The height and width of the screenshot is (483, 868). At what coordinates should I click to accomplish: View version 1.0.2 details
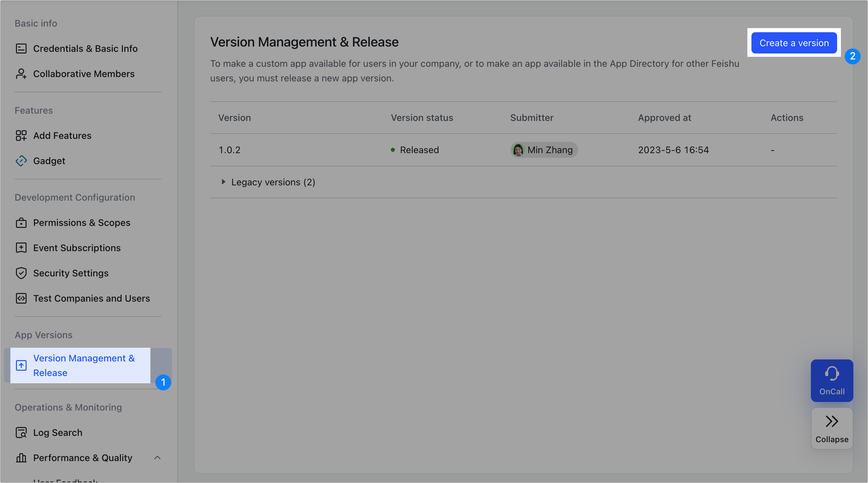(x=229, y=150)
